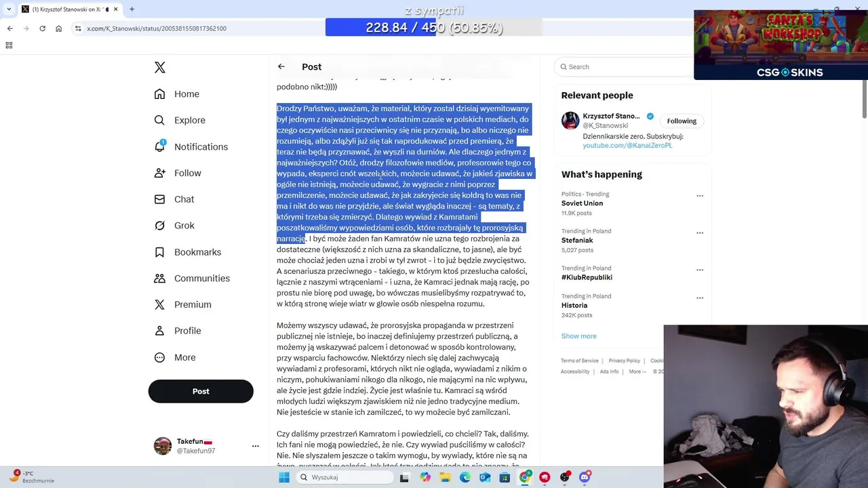Open youtube.com/@KanalZeroPL link
This screenshot has width=868, height=488.
(627, 145)
